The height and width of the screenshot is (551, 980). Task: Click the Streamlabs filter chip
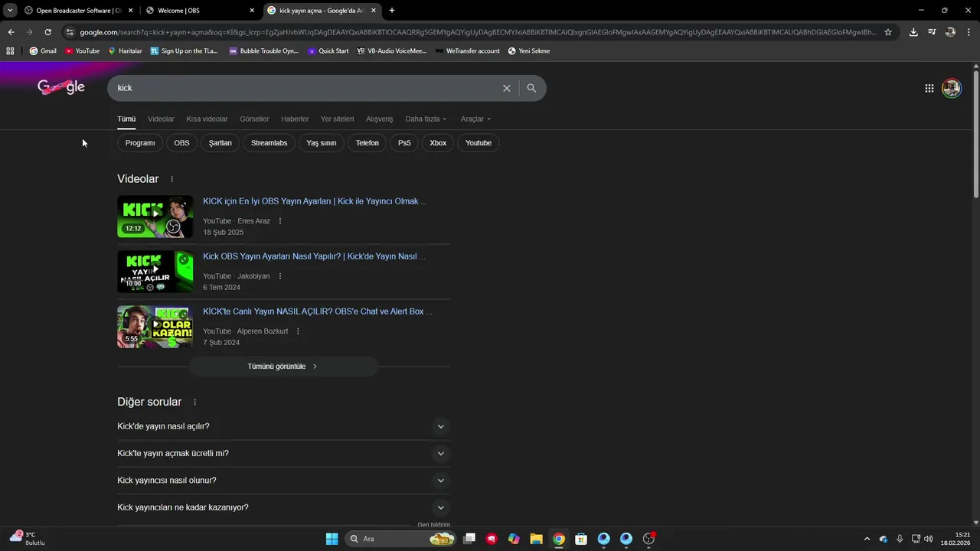[x=269, y=143]
